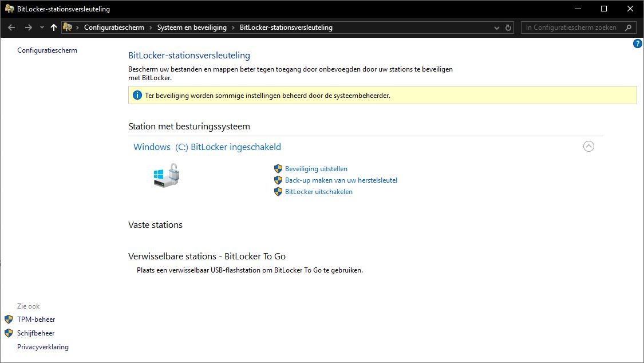Open Configuratiescherm breadcrumb in address bar
The width and height of the screenshot is (644, 363).
114,27
